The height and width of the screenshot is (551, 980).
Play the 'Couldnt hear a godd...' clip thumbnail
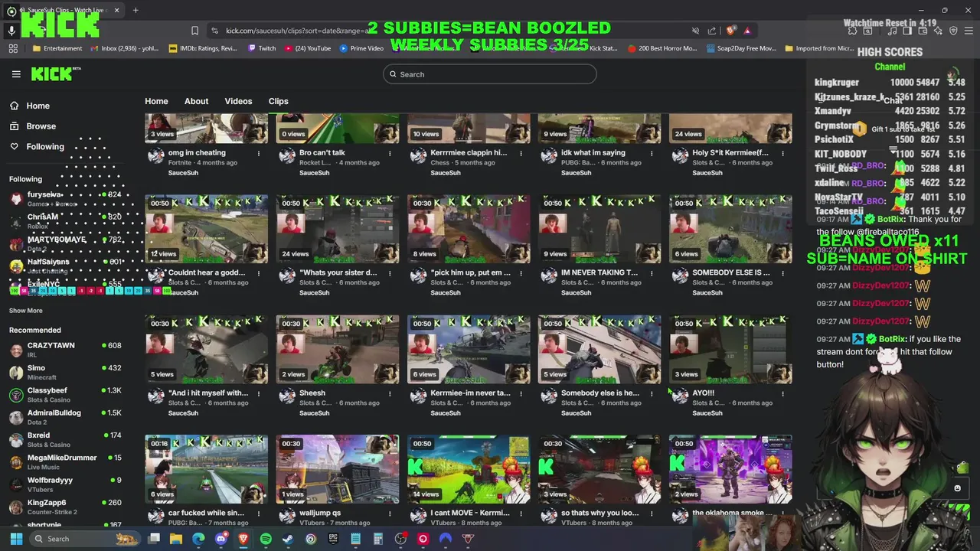pyautogui.click(x=207, y=229)
